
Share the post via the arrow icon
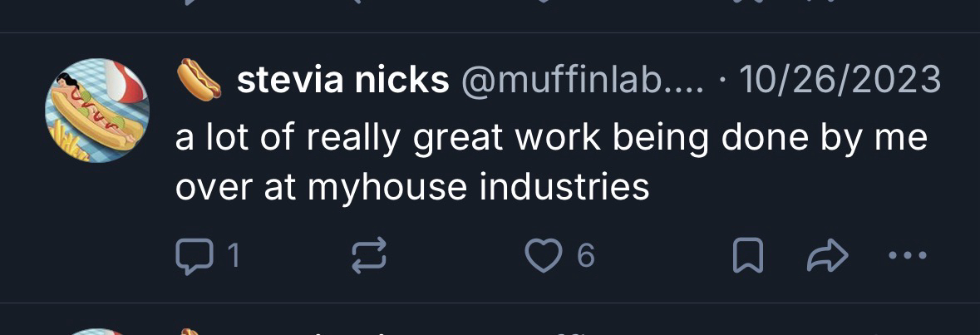pos(828,258)
